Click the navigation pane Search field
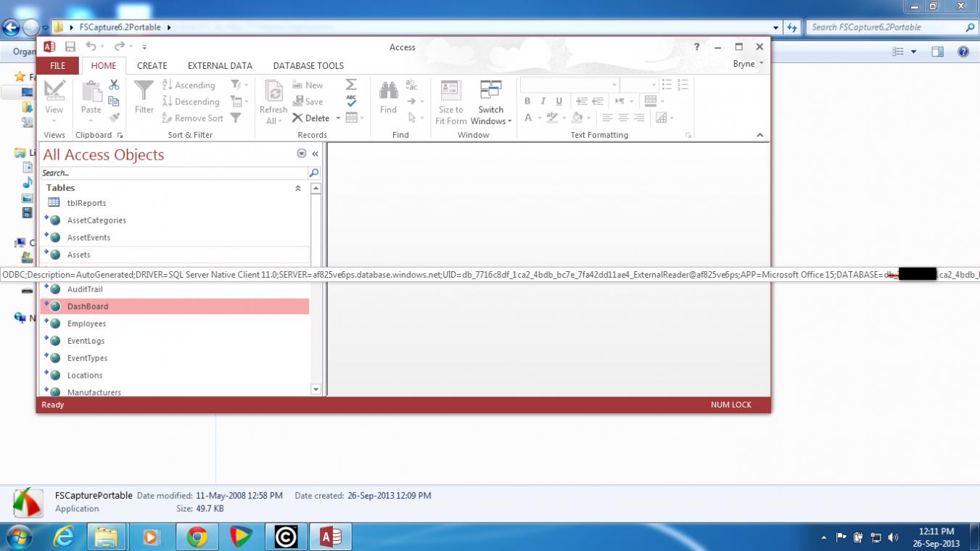 click(x=174, y=173)
